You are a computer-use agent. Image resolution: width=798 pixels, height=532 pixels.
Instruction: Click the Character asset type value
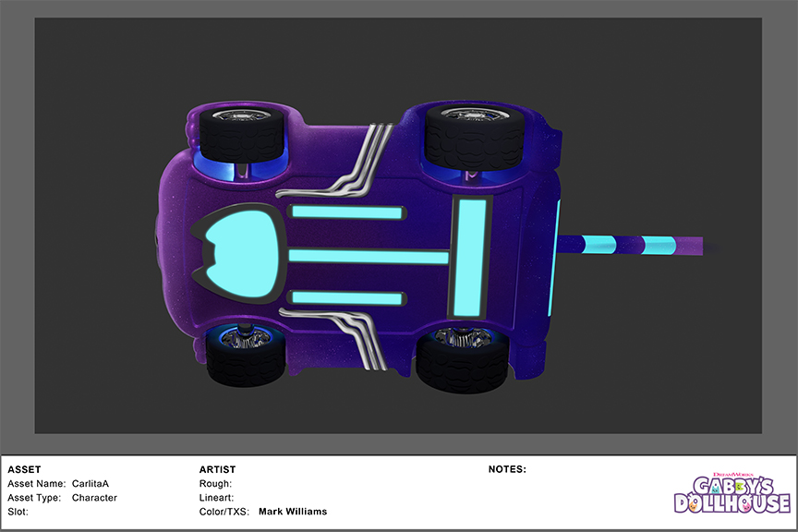coord(94,498)
